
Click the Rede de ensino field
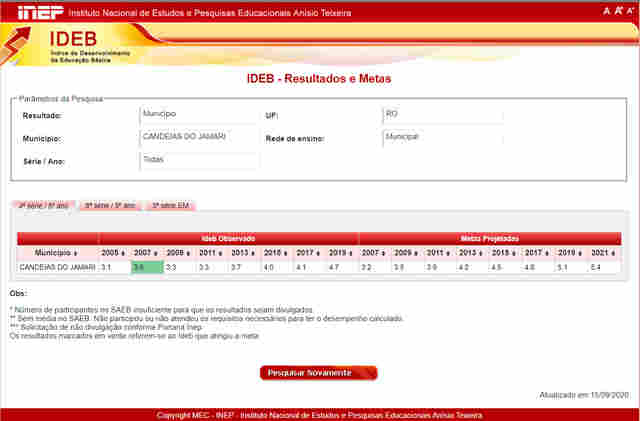point(442,137)
